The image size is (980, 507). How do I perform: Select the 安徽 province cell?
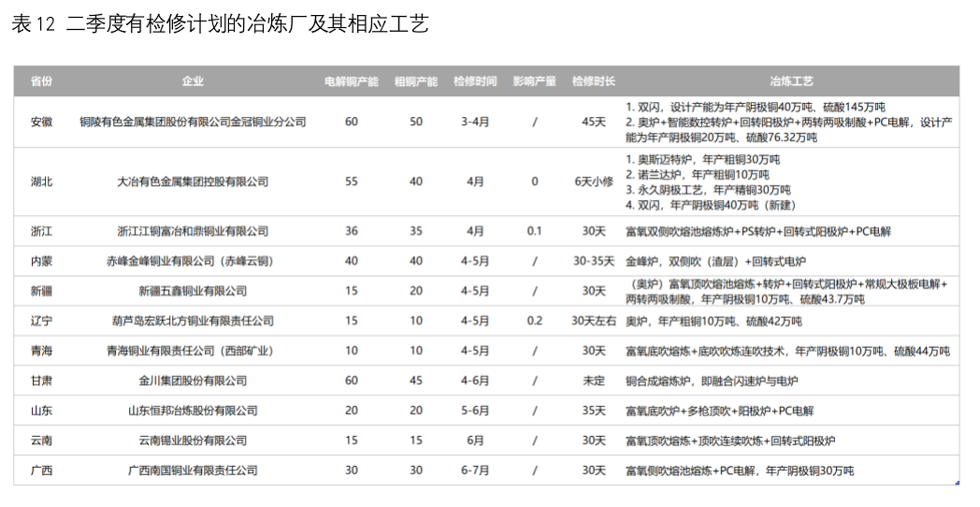coord(41,122)
